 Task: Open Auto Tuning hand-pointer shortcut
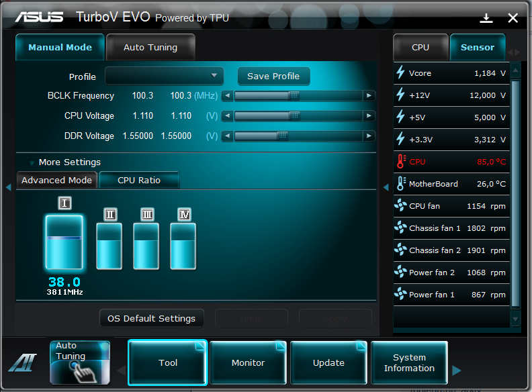tap(80, 362)
